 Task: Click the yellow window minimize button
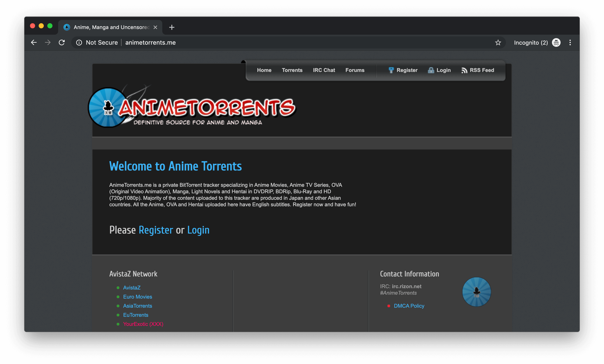click(41, 26)
